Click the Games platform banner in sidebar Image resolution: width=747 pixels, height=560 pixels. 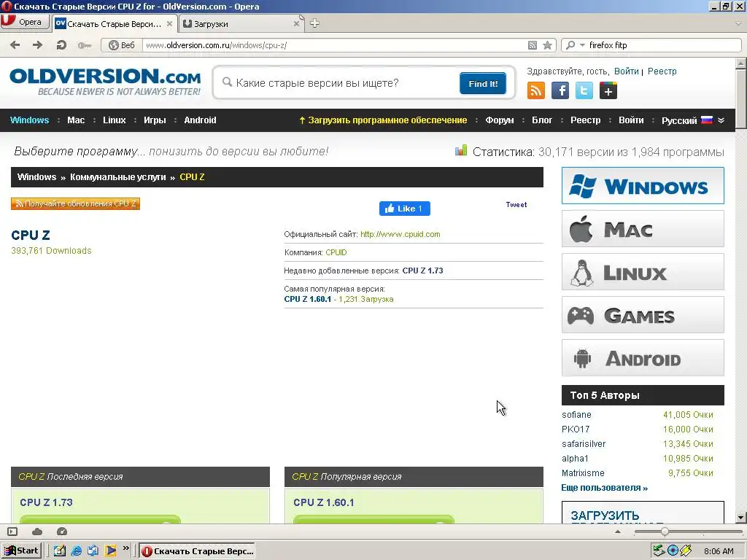tap(643, 315)
